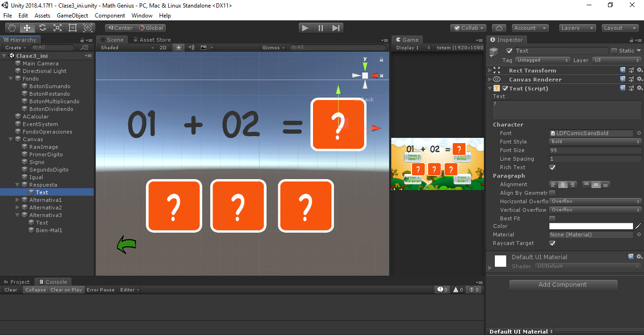Screen dimensions: 644x335
Task: Click the Step frame button
Action: click(x=336, y=28)
